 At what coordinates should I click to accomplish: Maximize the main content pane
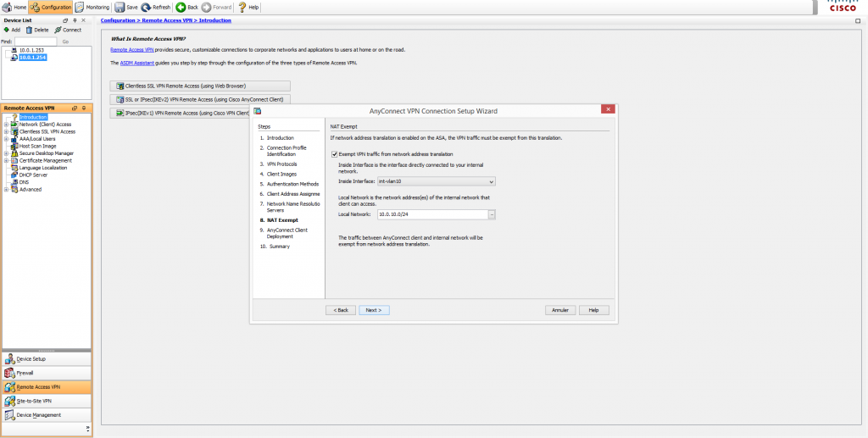(x=858, y=20)
